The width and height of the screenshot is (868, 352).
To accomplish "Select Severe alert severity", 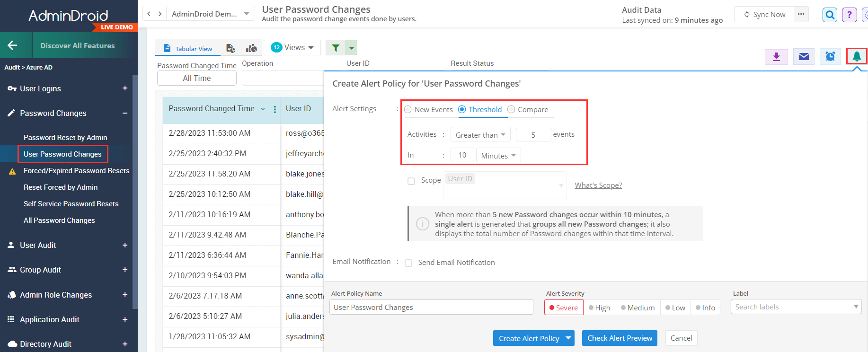I will (x=564, y=308).
